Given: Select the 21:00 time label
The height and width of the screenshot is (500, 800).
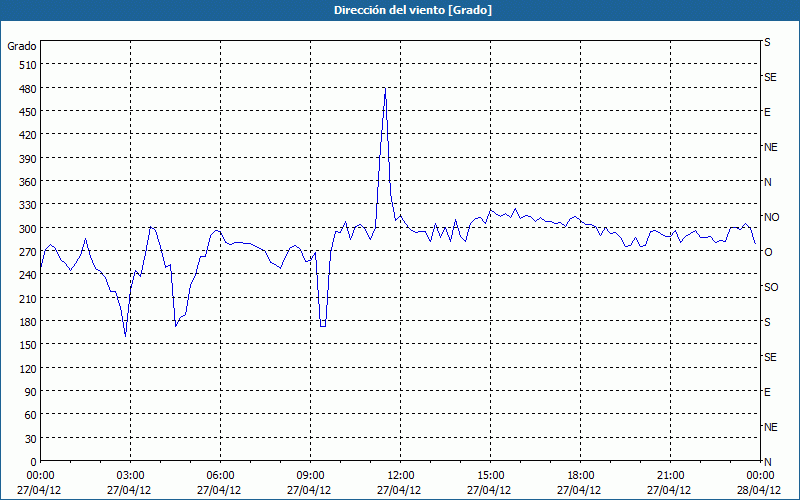Looking at the screenshot, I should [x=670, y=476].
